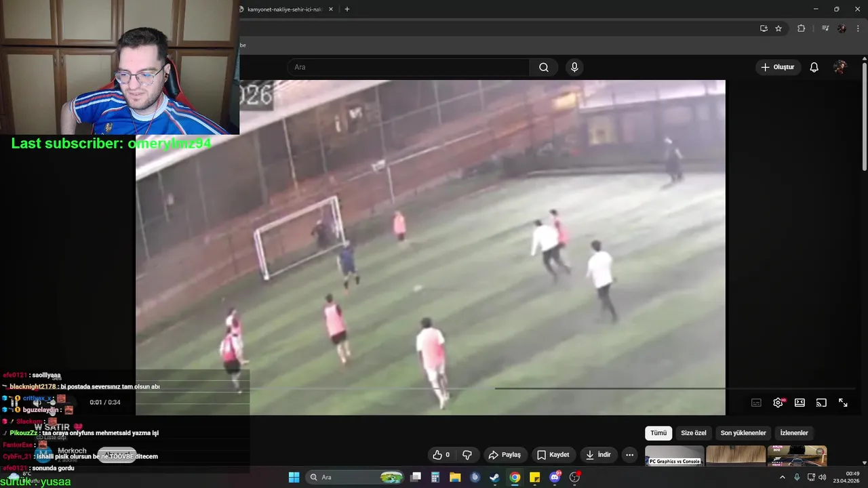Start voice search with microphone icon
The height and width of the screenshot is (488, 868).
coord(574,67)
